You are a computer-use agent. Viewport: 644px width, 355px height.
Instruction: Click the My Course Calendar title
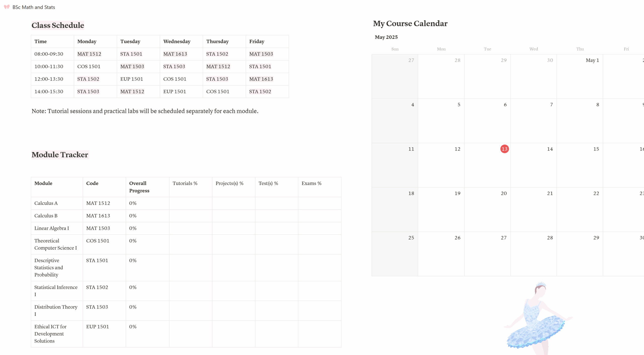(x=410, y=23)
